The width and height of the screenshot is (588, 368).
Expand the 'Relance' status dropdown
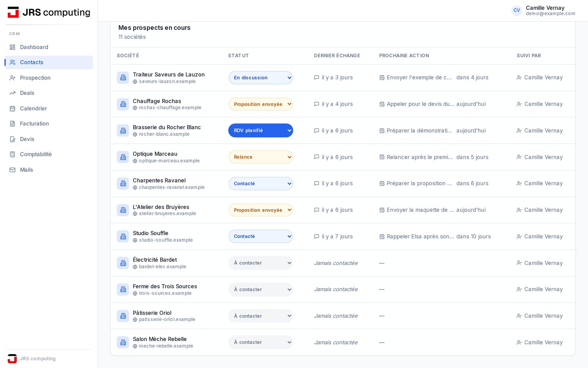(x=261, y=157)
